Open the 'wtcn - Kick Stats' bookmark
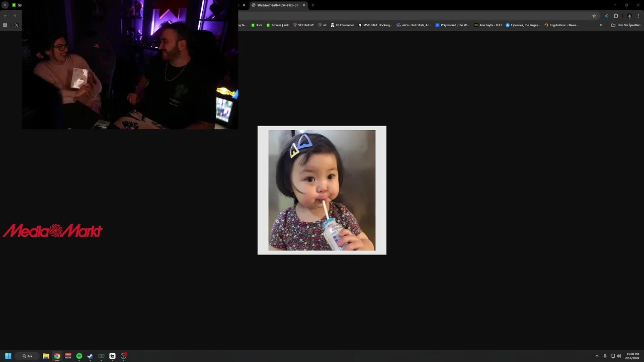This screenshot has height=362, width=644. tap(414, 25)
